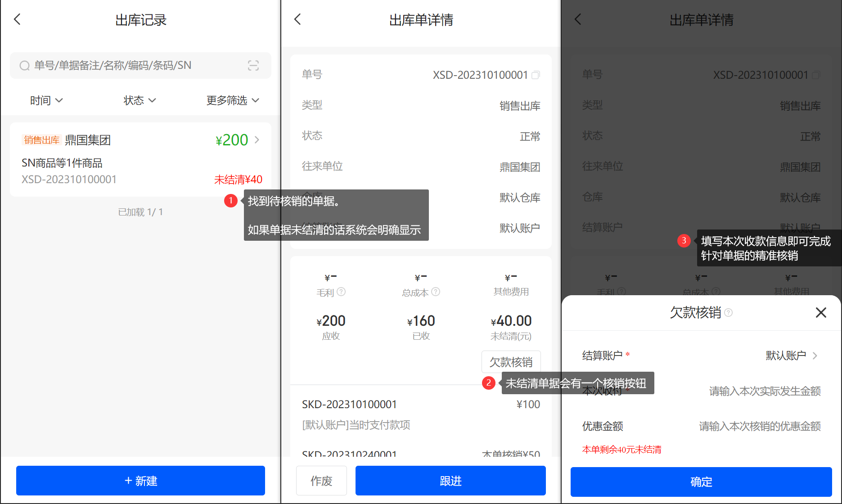The height and width of the screenshot is (504, 842).
Task: Click the 跟进 button
Action: tap(450, 481)
